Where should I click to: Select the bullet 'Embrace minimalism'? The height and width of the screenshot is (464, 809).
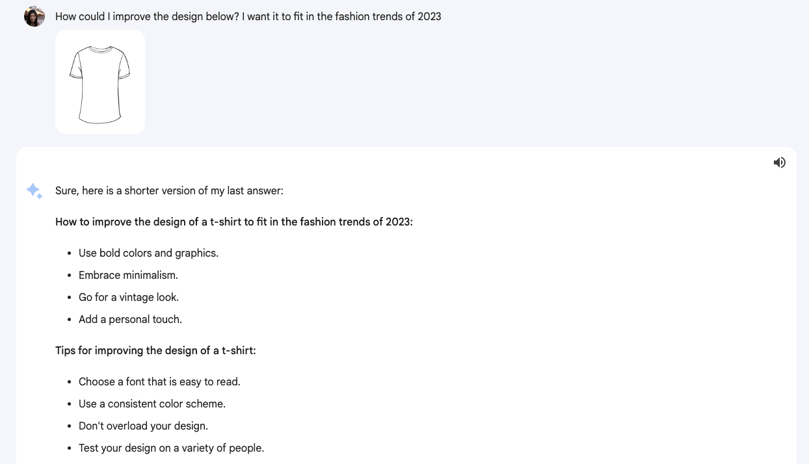[128, 275]
